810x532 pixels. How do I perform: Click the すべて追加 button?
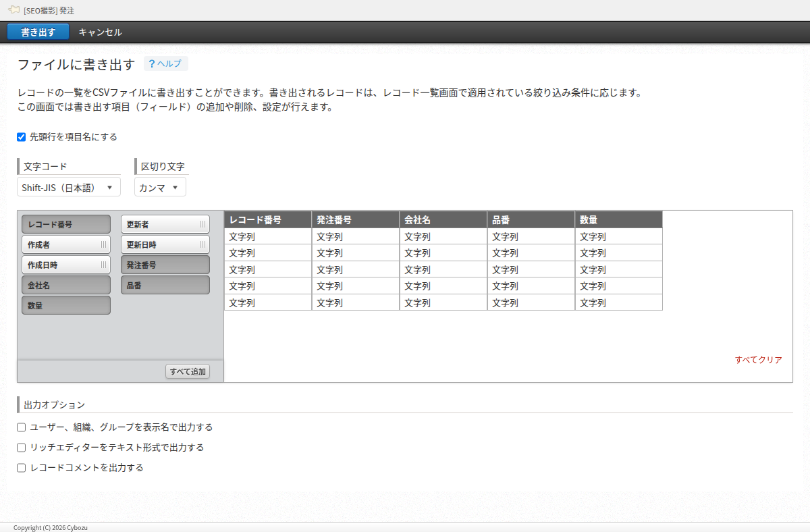tap(188, 371)
